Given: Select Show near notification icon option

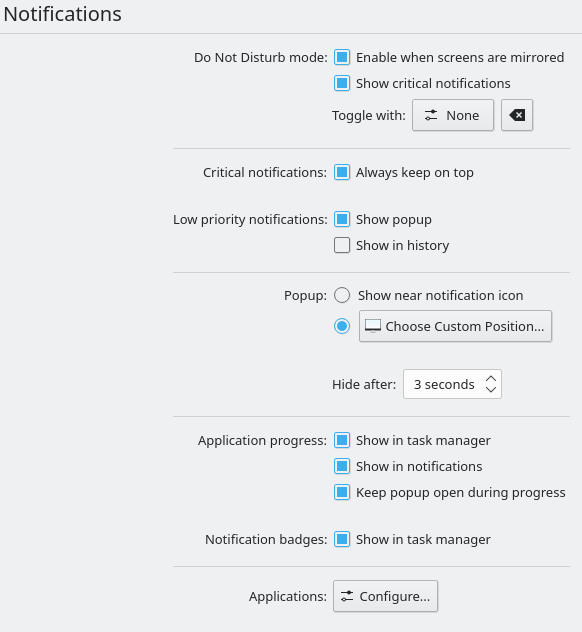Looking at the screenshot, I should pos(342,295).
